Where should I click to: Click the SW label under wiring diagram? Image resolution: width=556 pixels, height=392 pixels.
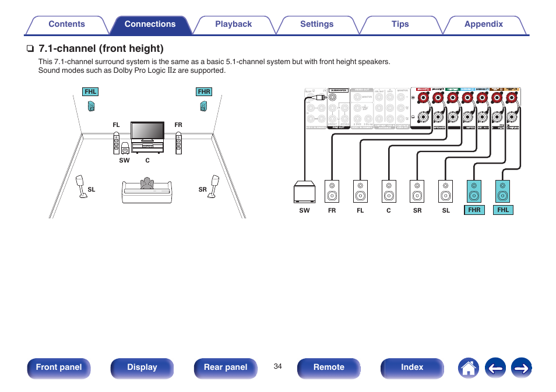tap(305, 210)
